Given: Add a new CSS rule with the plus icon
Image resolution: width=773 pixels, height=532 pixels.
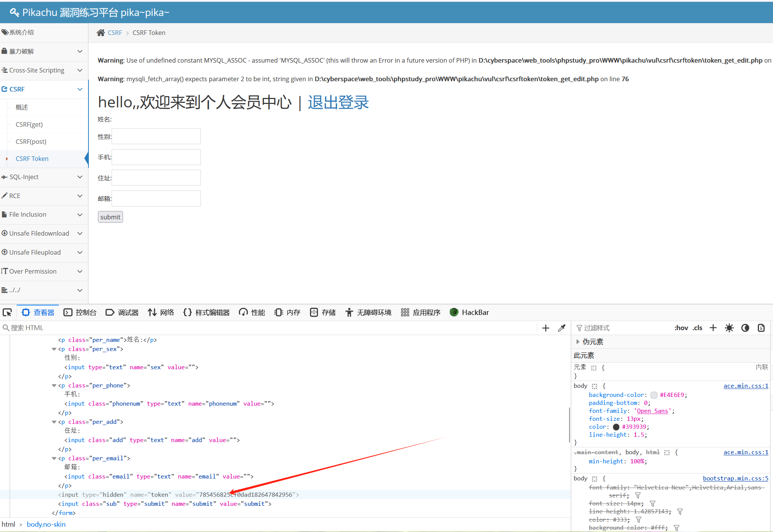Looking at the screenshot, I should pos(713,328).
